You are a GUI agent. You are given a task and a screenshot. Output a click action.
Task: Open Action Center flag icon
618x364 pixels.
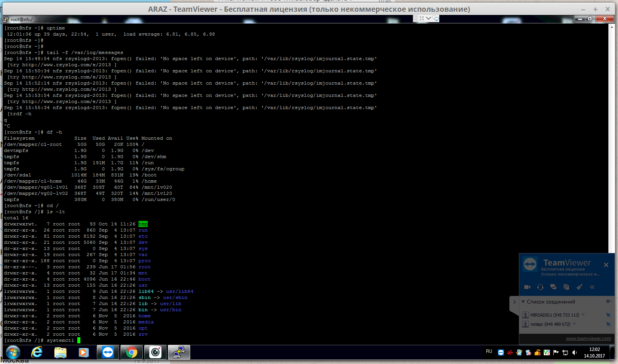(556, 353)
